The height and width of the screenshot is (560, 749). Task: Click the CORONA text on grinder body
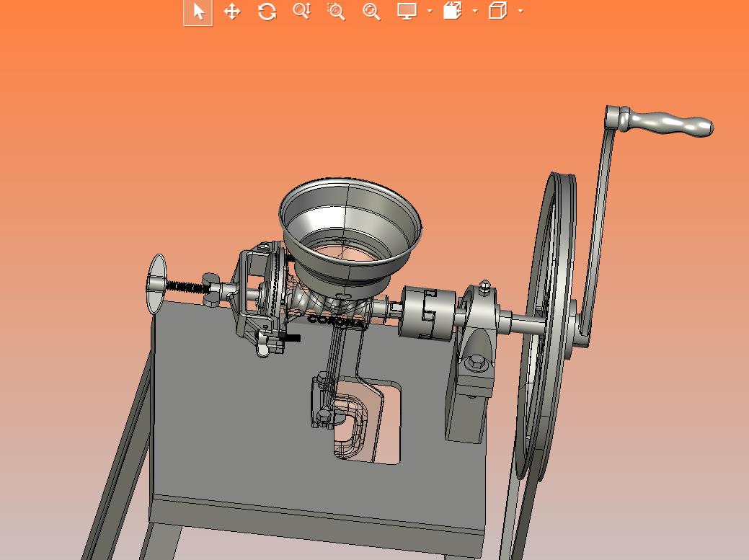point(336,321)
